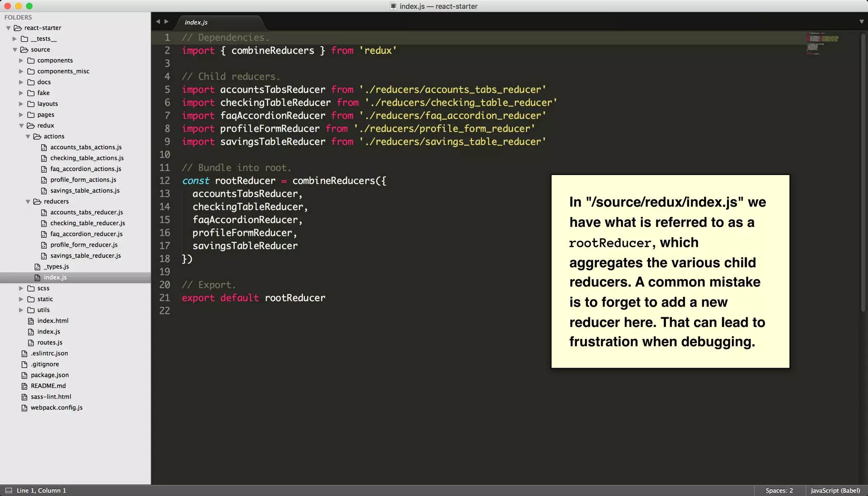The width and height of the screenshot is (868, 496).
Task: Click the static folder icon
Action: [31, 299]
